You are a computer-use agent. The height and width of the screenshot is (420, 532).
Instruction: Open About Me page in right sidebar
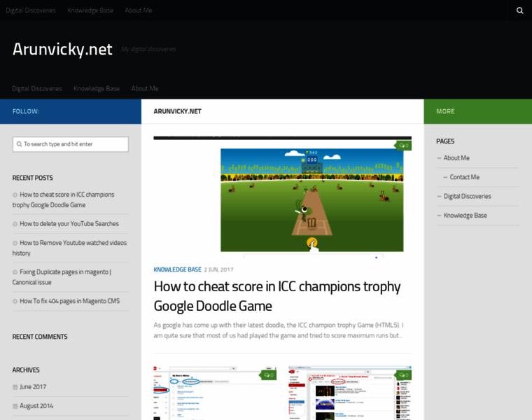[x=456, y=158]
